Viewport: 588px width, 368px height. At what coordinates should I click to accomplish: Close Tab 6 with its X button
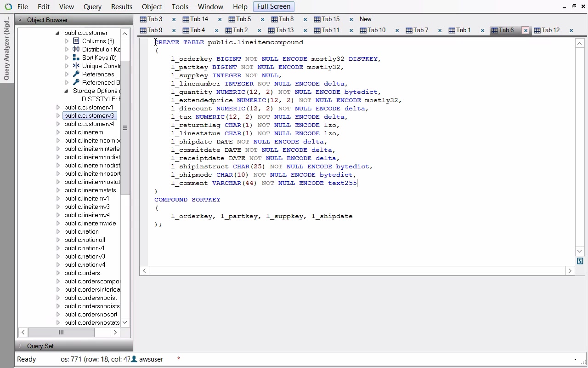(x=526, y=30)
